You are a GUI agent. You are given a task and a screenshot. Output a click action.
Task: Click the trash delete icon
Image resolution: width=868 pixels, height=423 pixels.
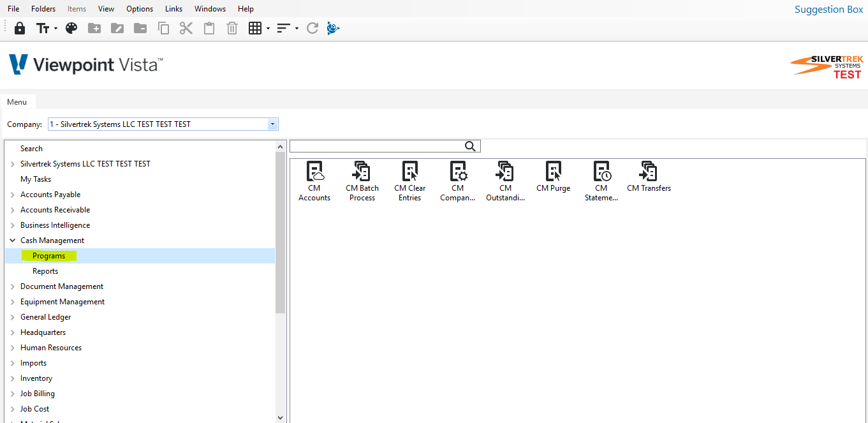(x=232, y=28)
